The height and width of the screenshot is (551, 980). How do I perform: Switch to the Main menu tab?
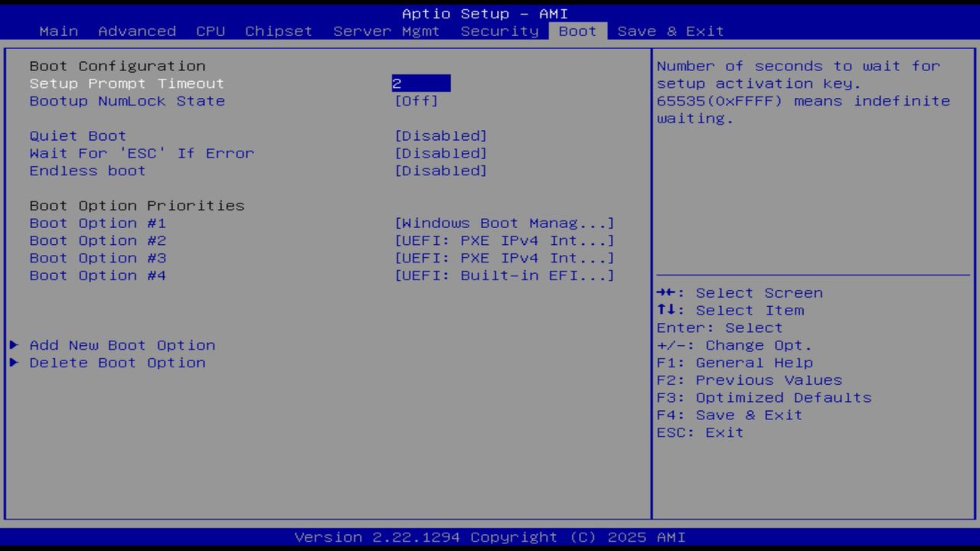coord(59,31)
